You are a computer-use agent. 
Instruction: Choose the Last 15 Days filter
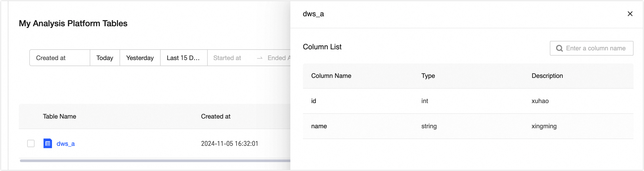[x=183, y=58]
